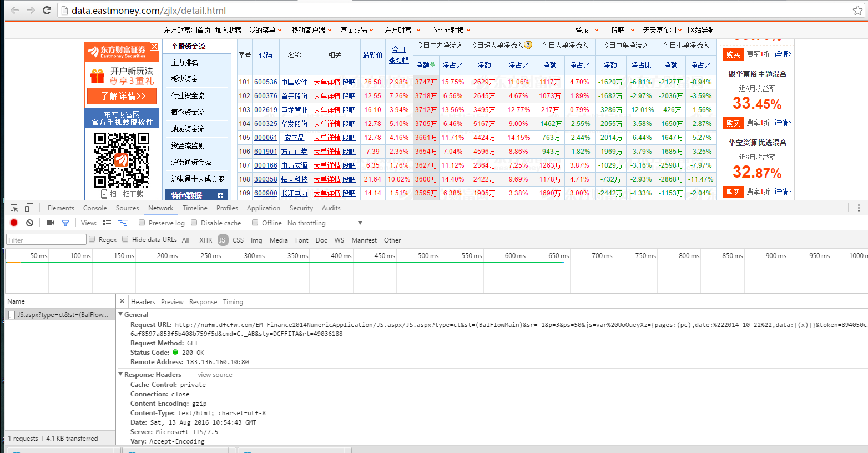The height and width of the screenshot is (453, 868).
Task: Click 购买 for 银华富裕主题混合
Action: point(733,123)
